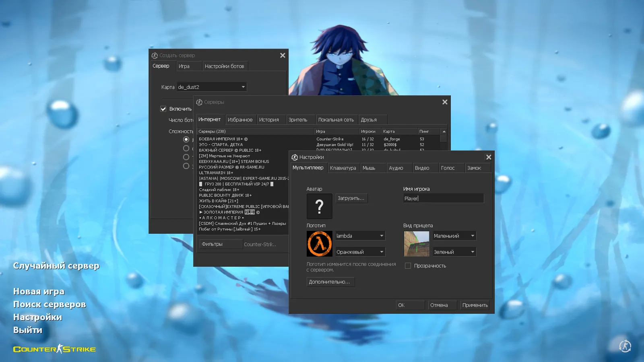Image resolution: width=644 pixels, height=362 pixels.
Task: Click the Имя игрока name field
Action: (x=443, y=198)
